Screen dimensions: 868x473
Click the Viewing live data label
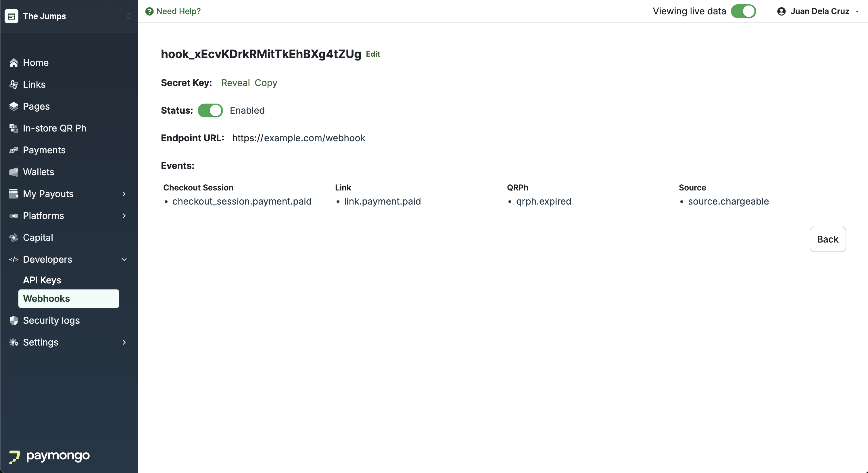(x=689, y=12)
